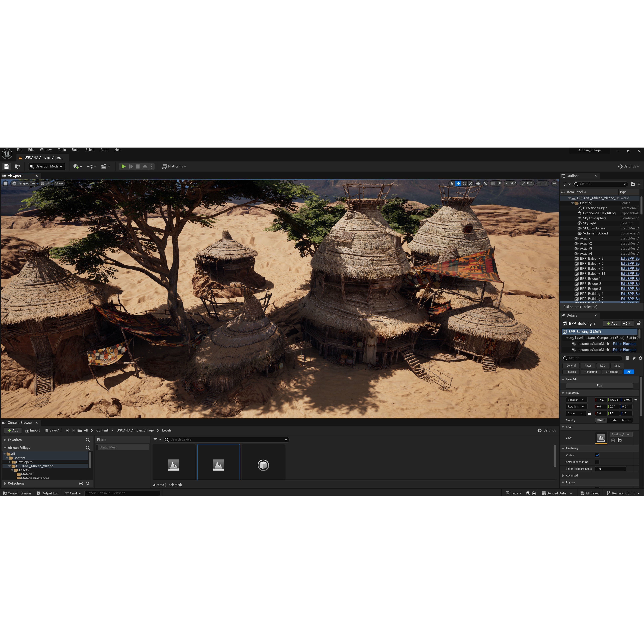Click the Quickly Add actor icon
Screen dimensions: 644x644
[x=76, y=166]
